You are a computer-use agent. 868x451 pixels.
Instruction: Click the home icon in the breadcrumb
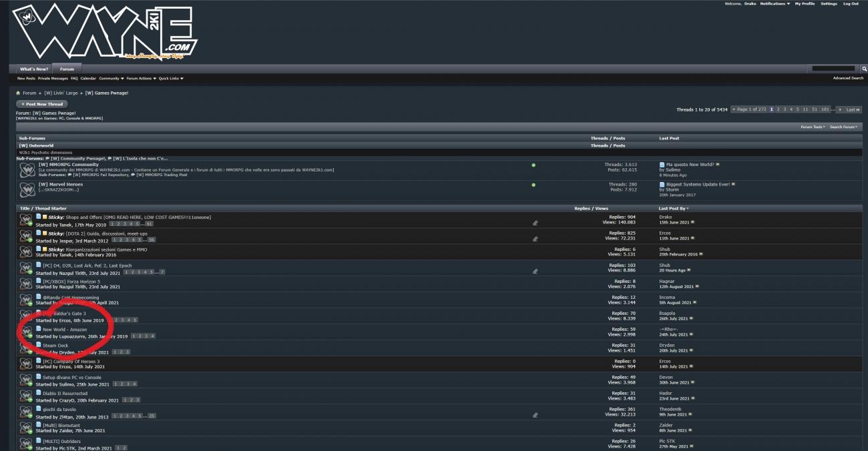[x=18, y=93]
